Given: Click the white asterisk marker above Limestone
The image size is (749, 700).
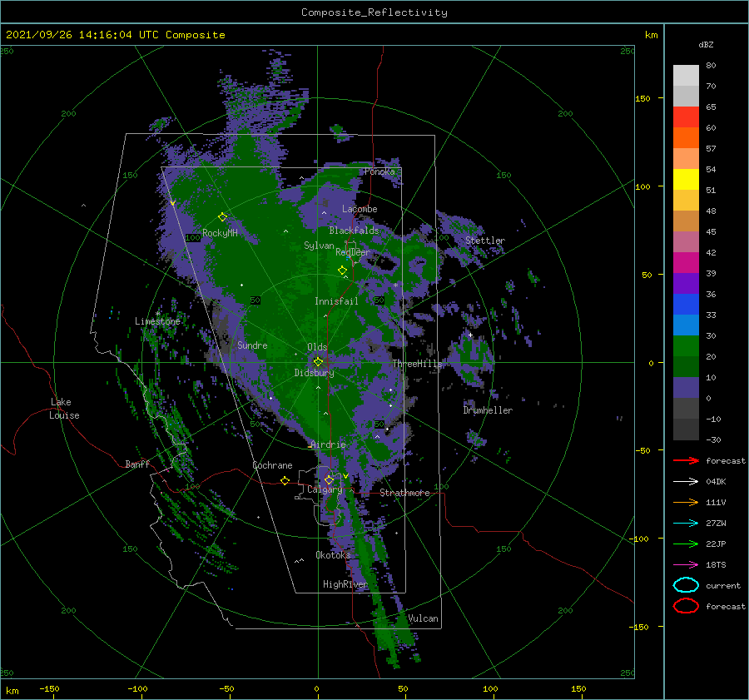Looking at the screenshot, I should tap(157, 314).
